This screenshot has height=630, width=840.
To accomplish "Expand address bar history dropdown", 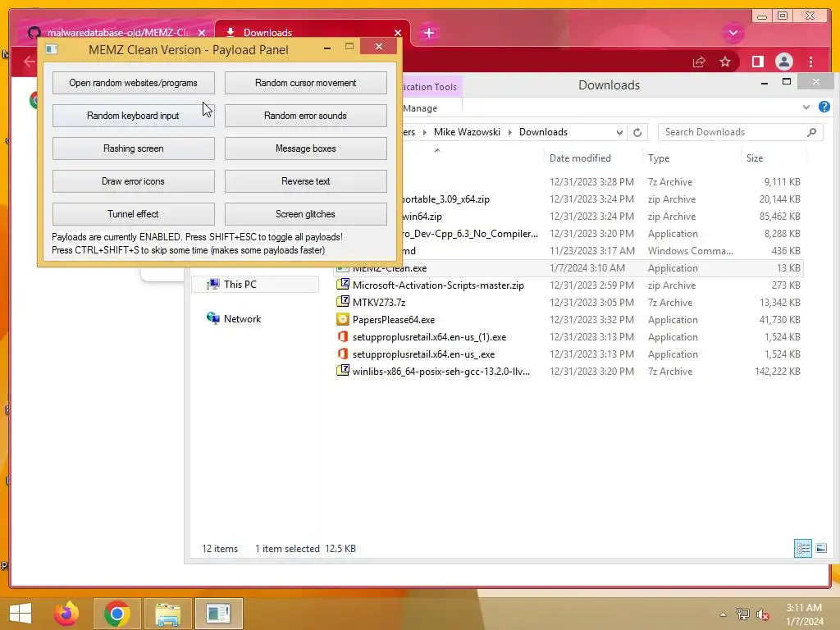I will 619,132.
